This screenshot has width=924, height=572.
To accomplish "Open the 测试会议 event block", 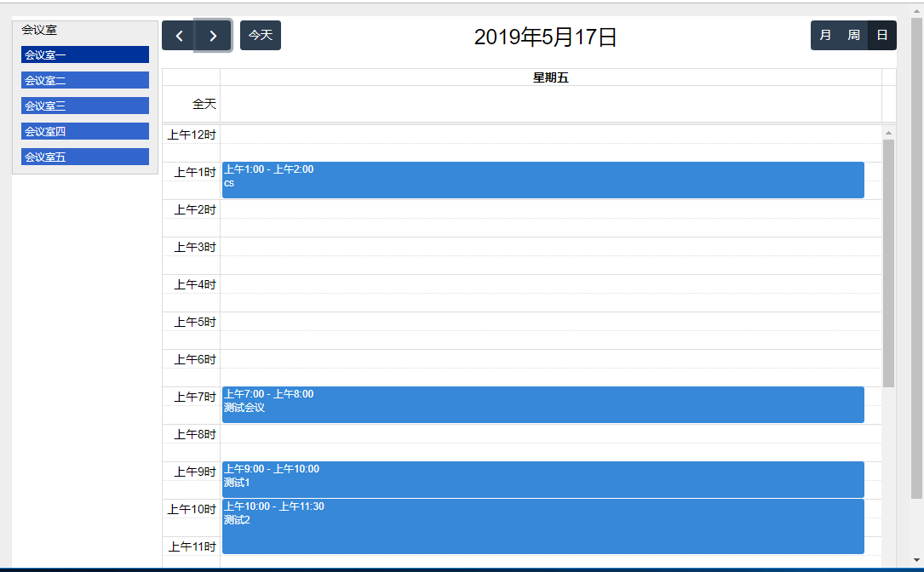I will [542, 404].
